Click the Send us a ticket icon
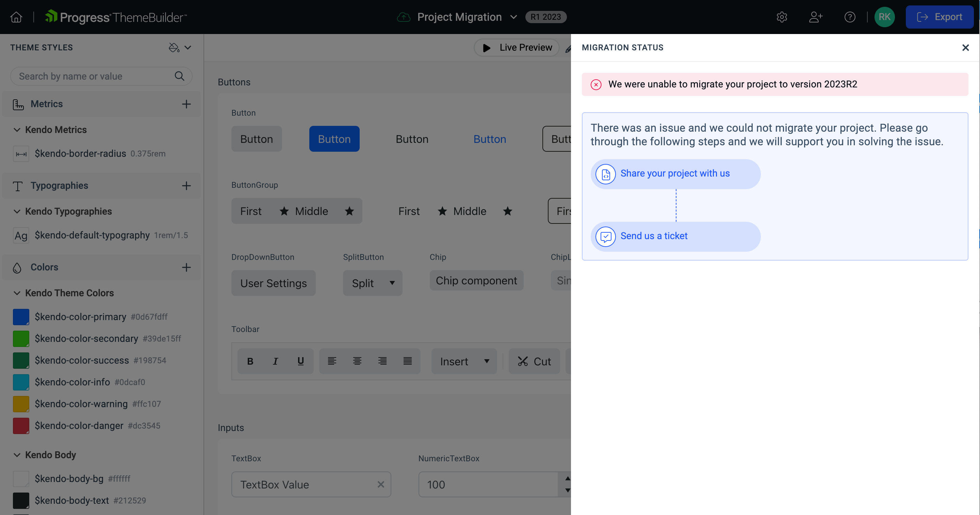The width and height of the screenshot is (980, 515). (605, 236)
